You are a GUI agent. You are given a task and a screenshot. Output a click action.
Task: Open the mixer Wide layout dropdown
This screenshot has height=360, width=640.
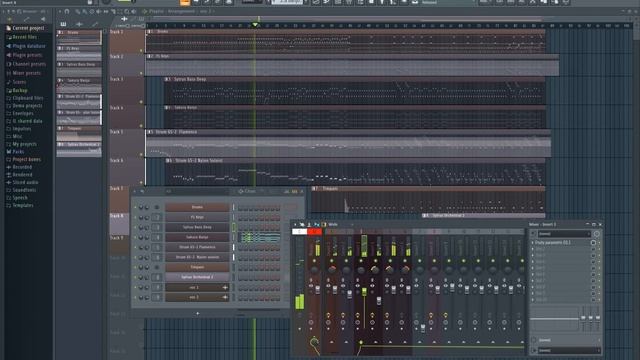340,224
